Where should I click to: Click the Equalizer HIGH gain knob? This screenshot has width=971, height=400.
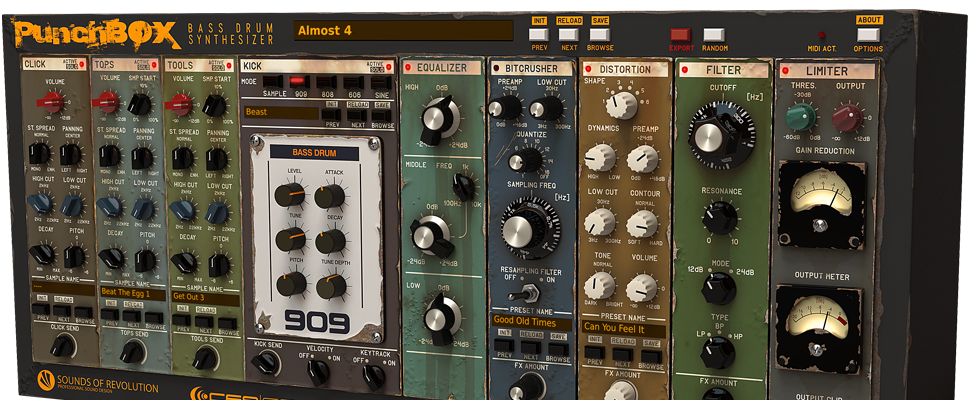point(440,118)
